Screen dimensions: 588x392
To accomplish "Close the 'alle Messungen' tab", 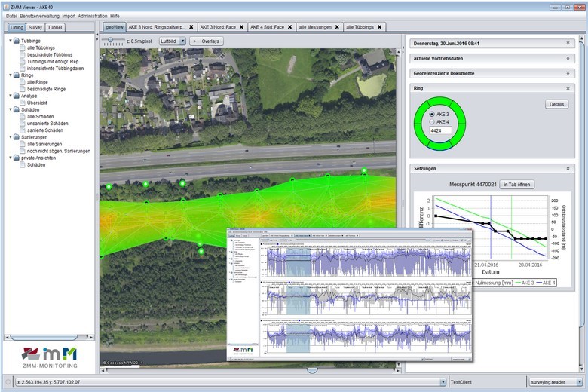I will pyautogui.click(x=337, y=27).
